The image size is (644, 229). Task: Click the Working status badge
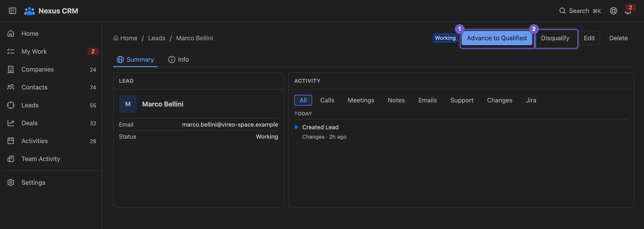445,38
